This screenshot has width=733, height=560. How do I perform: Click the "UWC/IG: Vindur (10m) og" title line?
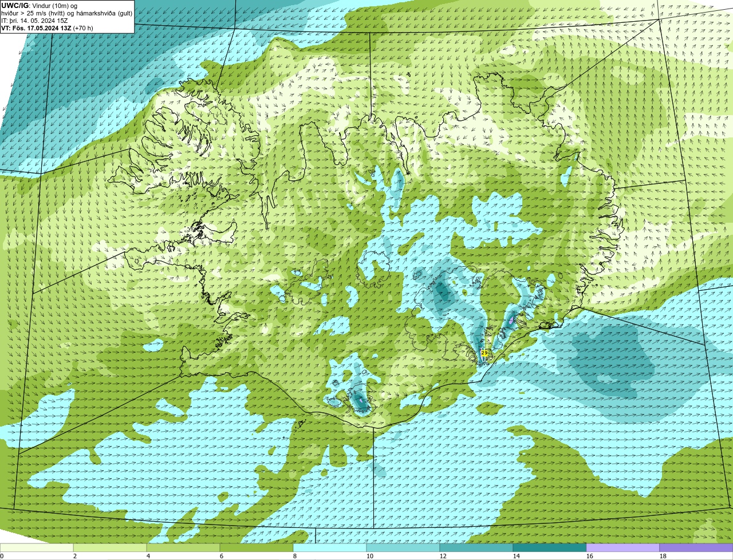[x=39, y=6]
